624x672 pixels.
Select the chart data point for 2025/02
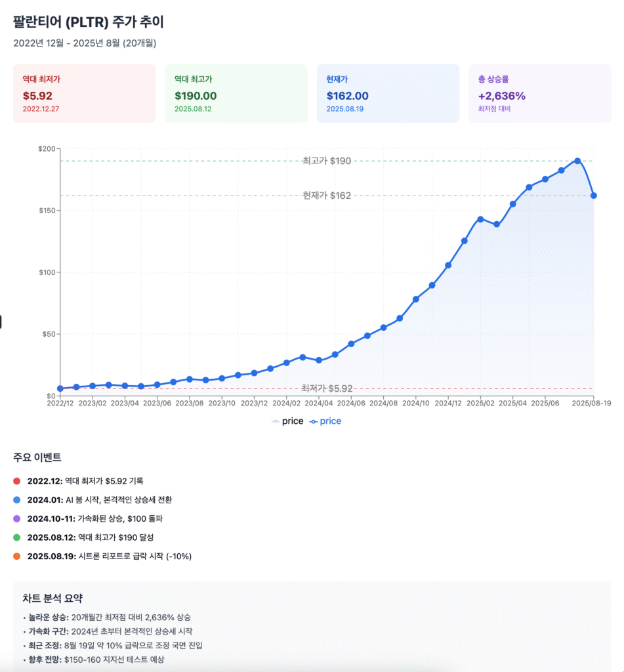click(x=480, y=219)
